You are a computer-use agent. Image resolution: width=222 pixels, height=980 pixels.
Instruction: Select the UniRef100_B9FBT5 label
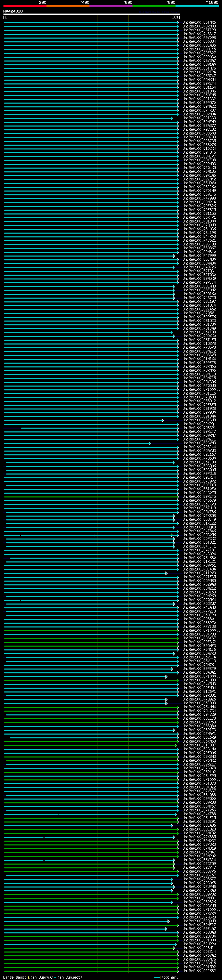199,153
